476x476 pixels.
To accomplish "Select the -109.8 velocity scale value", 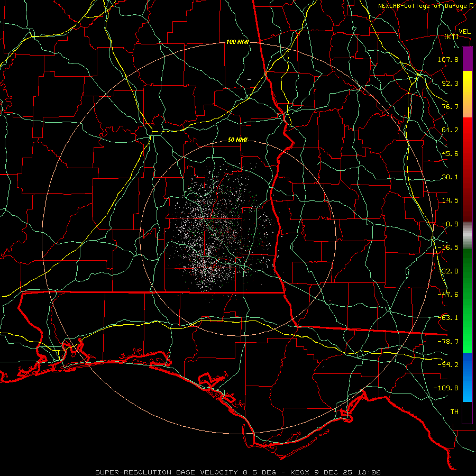I will click(x=446, y=388).
